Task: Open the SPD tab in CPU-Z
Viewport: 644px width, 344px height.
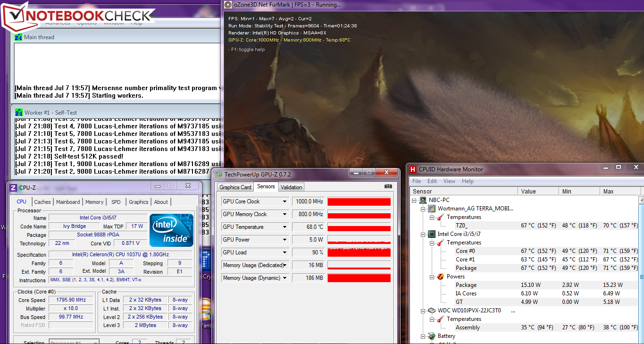Action: click(x=116, y=202)
